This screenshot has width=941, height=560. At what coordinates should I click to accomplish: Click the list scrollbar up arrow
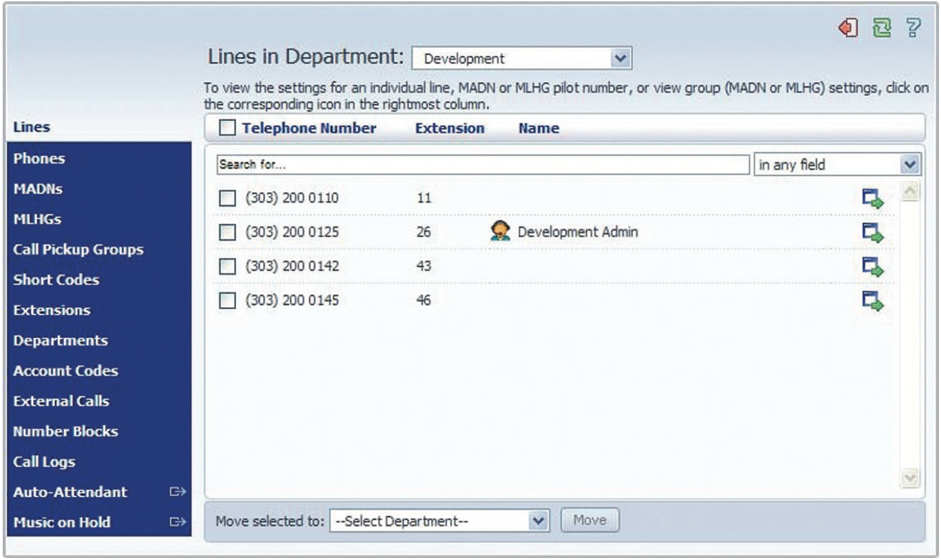(911, 191)
